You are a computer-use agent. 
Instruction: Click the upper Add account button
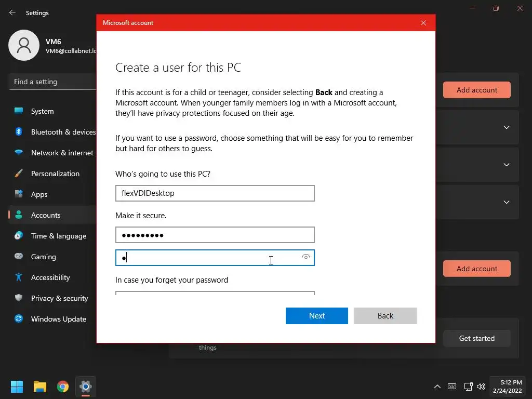point(476,90)
